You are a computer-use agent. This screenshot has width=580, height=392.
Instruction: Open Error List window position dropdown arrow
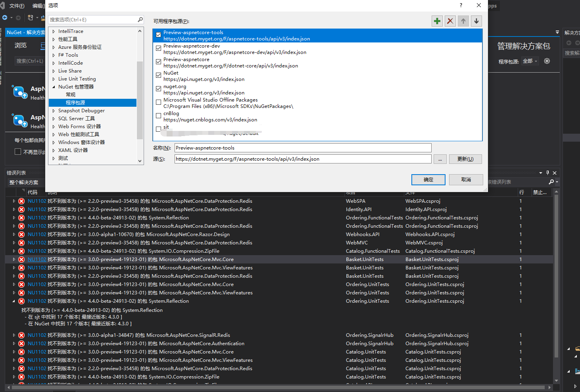coord(541,173)
